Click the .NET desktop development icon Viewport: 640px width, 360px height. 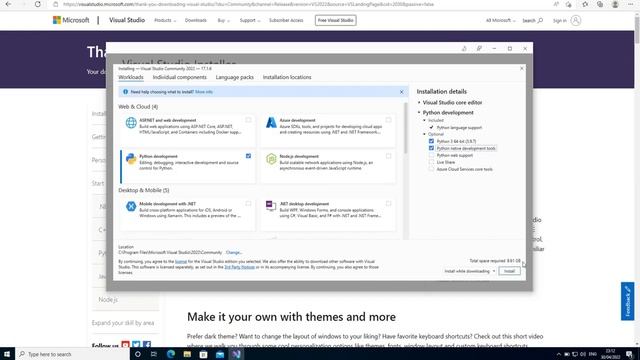click(x=271, y=206)
